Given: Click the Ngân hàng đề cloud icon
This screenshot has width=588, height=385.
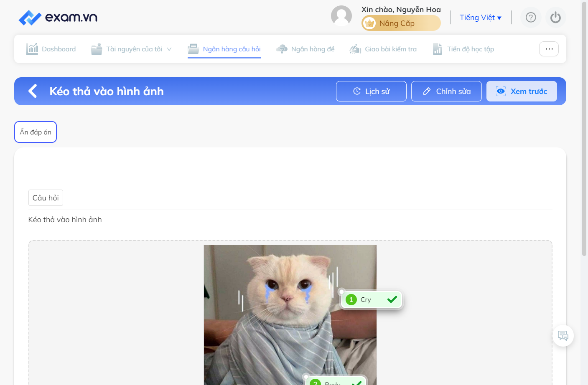Looking at the screenshot, I should click(x=282, y=49).
